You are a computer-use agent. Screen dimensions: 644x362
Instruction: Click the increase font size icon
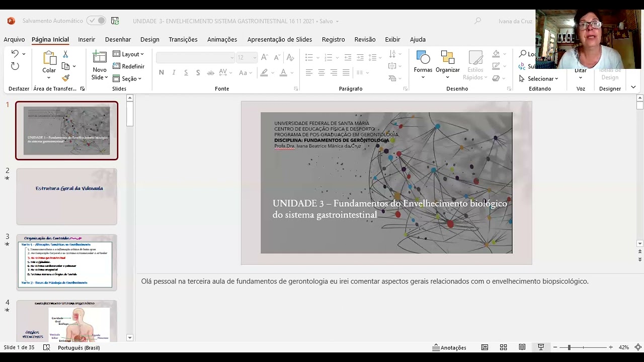click(x=265, y=57)
